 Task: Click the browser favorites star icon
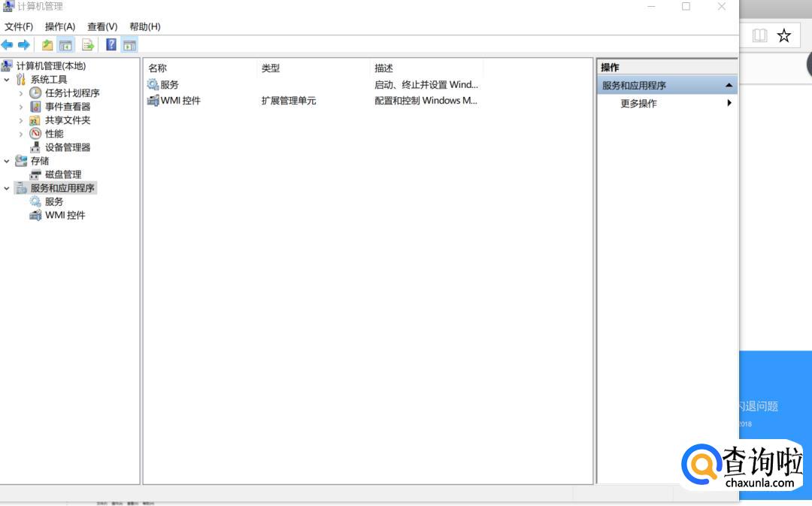[x=783, y=36]
